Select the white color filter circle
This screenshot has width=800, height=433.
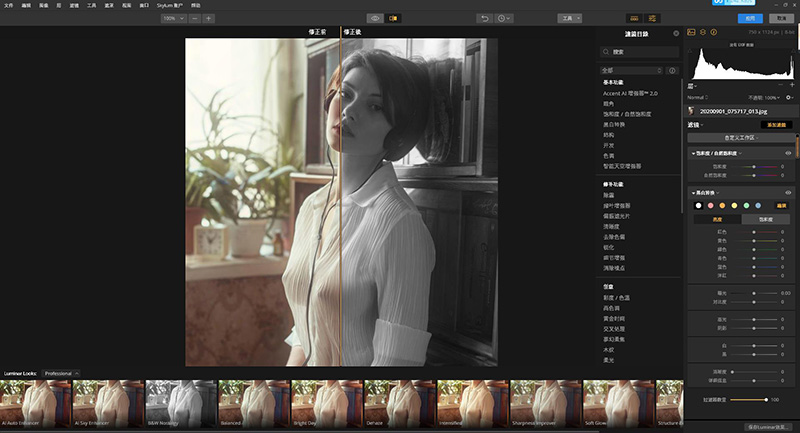pyautogui.click(x=698, y=206)
